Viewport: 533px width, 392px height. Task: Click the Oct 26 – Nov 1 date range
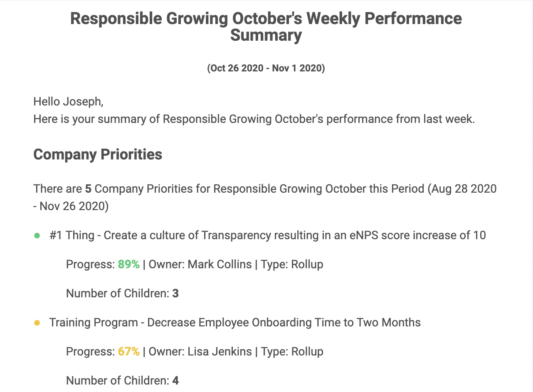click(266, 69)
